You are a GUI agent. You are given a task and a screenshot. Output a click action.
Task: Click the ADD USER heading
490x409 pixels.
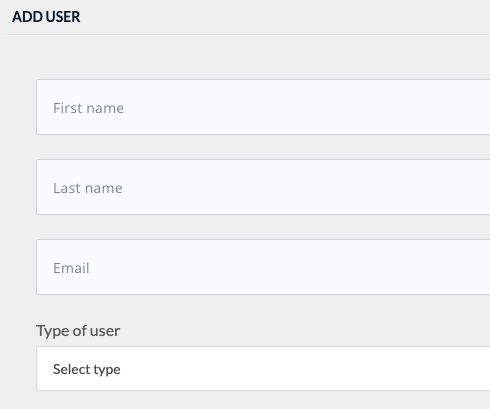click(x=46, y=17)
